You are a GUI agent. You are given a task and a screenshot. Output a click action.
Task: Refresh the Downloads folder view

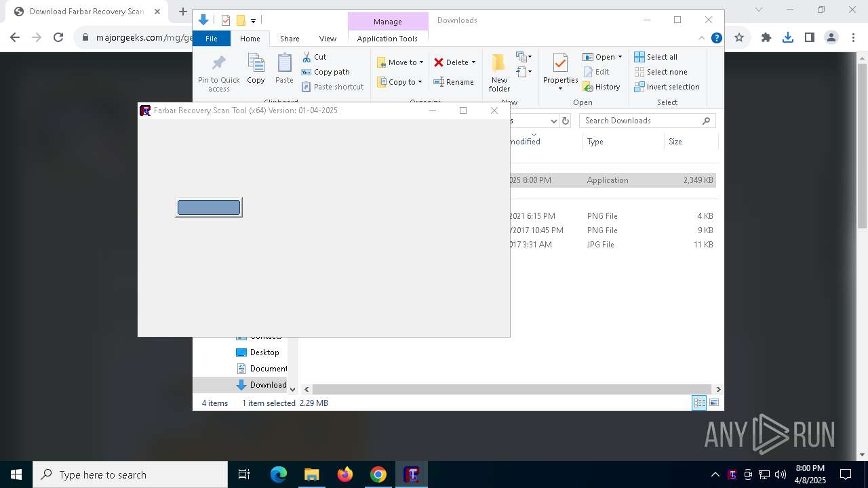pyautogui.click(x=566, y=121)
